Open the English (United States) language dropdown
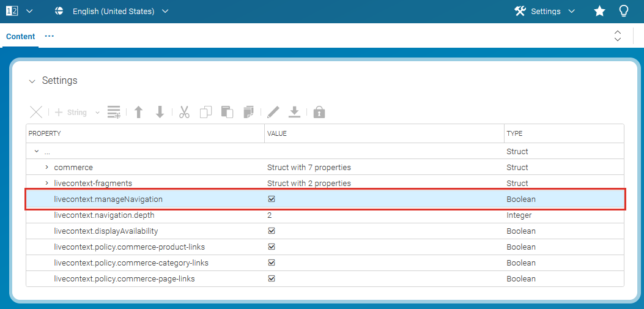 (x=165, y=12)
